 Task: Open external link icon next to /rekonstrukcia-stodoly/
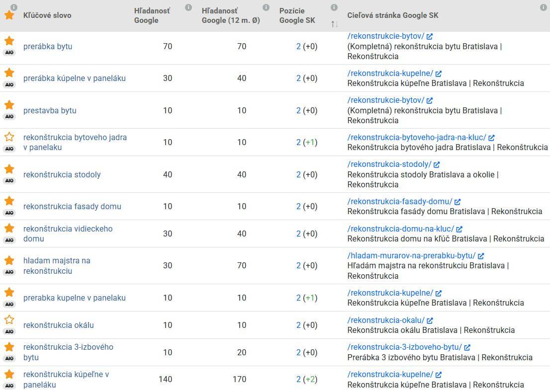pos(437,164)
